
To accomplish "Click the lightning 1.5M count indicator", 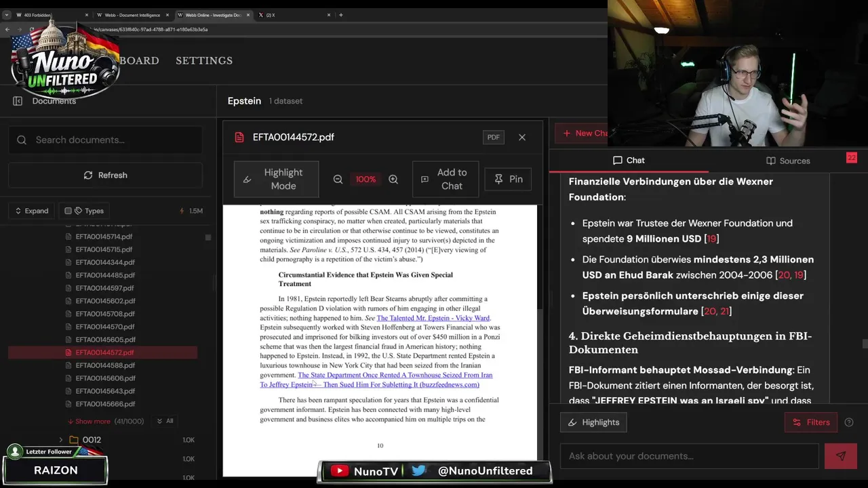I will tap(191, 211).
